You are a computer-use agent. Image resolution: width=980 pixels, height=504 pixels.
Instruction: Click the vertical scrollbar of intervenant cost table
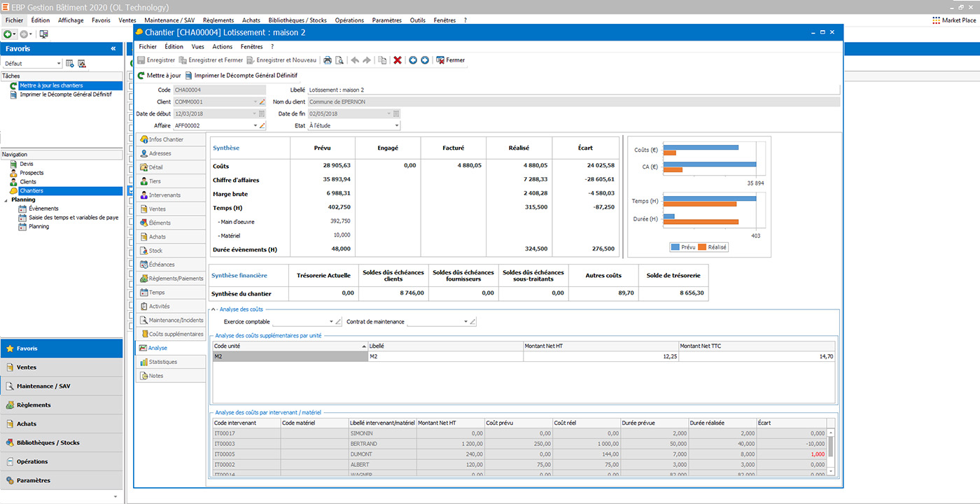pyautogui.click(x=831, y=451)
